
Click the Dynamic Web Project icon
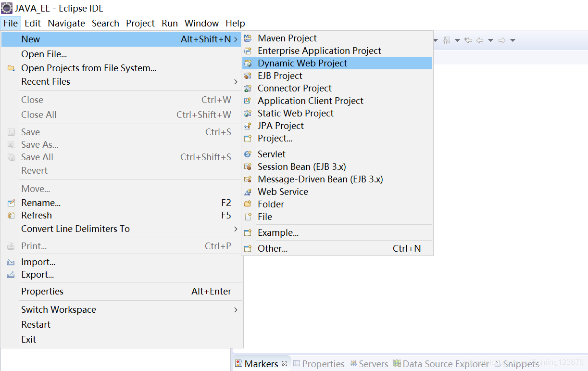pyautogui.click(x=248, y=63)
